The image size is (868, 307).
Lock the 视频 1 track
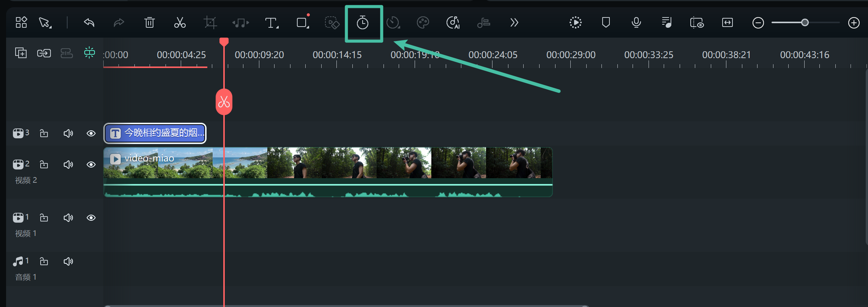click(x=44, y=218)
